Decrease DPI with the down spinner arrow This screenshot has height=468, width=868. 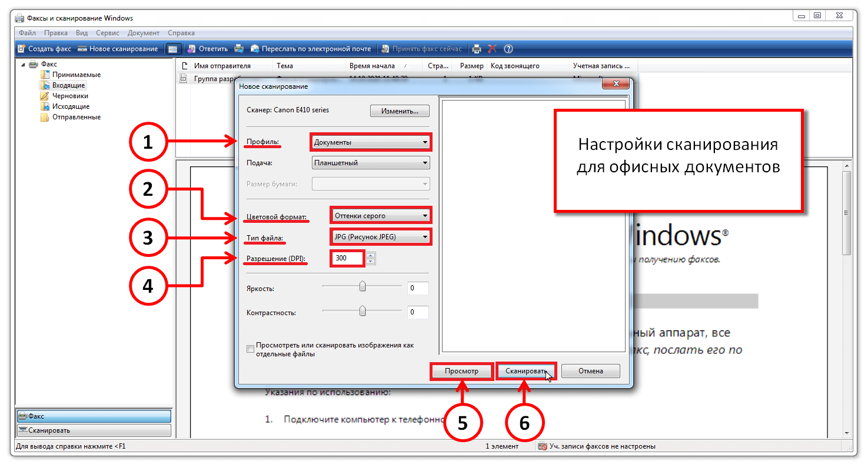[370, 262]
